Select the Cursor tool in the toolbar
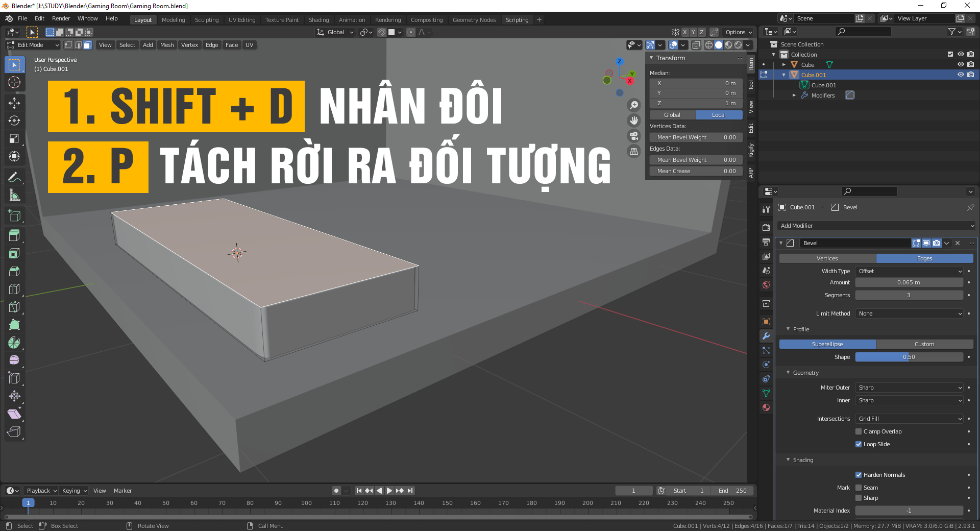The image size is (980, 531). coord(14,83)
